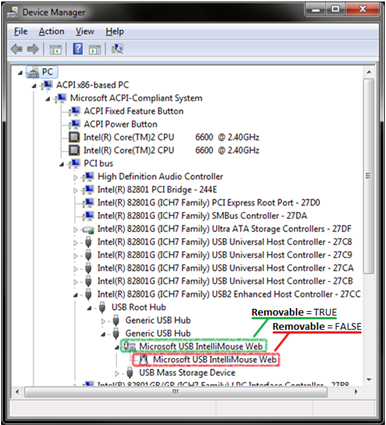Viewport: 386px width, 425px height.
Task: Click USB plug icon for controller 27C9
Action: [88, 255]
